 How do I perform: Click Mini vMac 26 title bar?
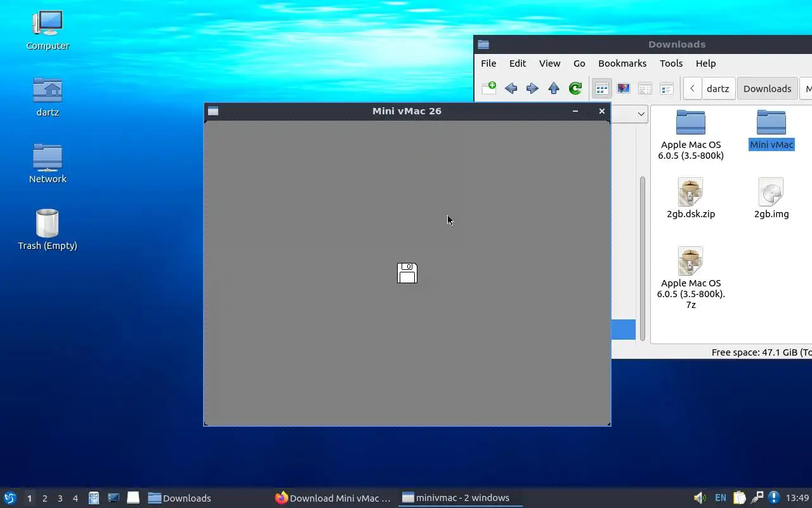(x=407, y=111)
